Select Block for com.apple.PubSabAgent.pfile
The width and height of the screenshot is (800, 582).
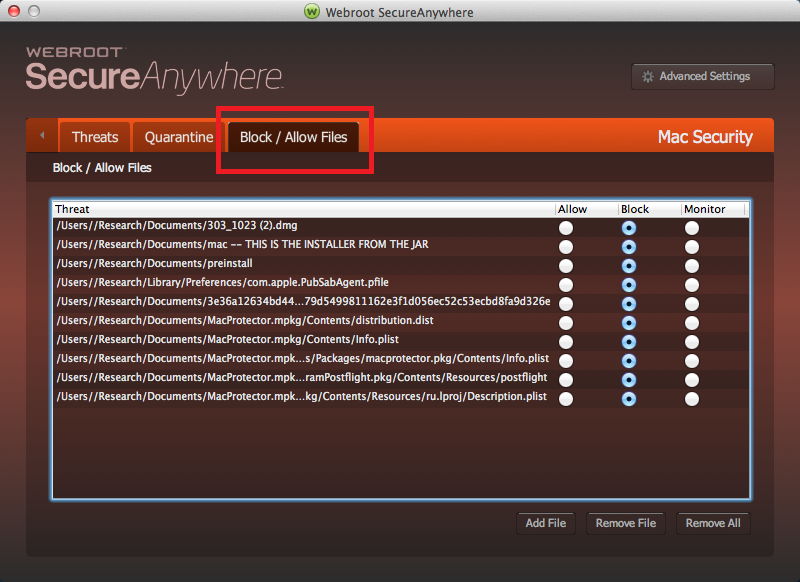click(629, 285)
